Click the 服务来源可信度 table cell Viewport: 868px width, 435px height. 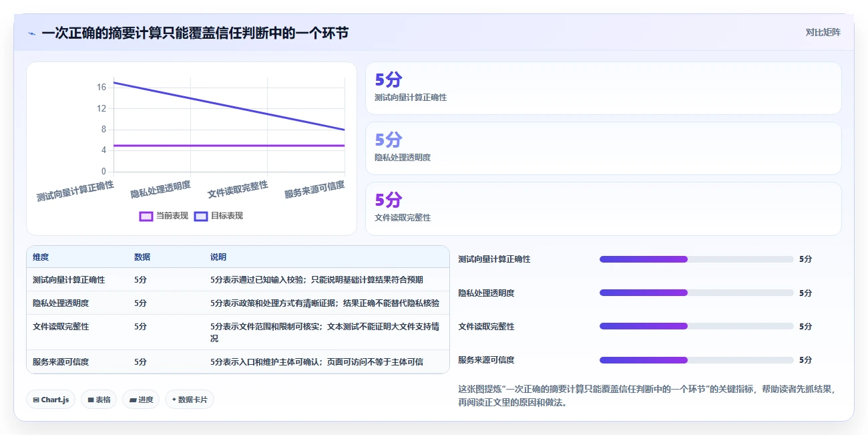[61, 361]
